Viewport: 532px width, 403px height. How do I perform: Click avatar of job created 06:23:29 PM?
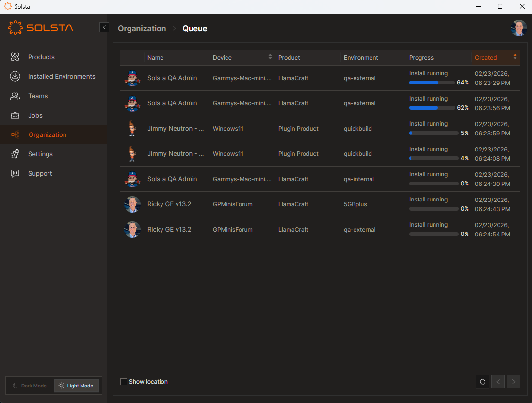[132, 78]
